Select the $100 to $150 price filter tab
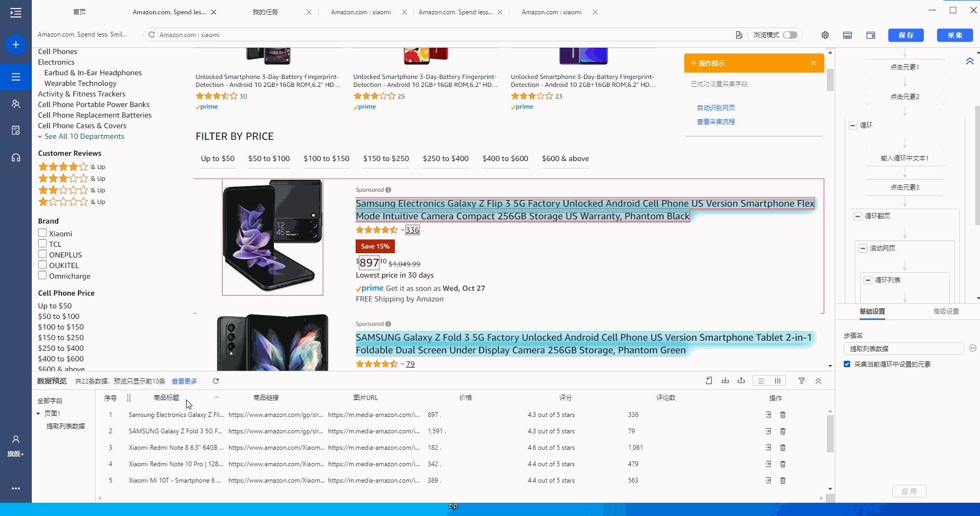Viewport: 980px width, 516px height. click(x=326, y=158)
